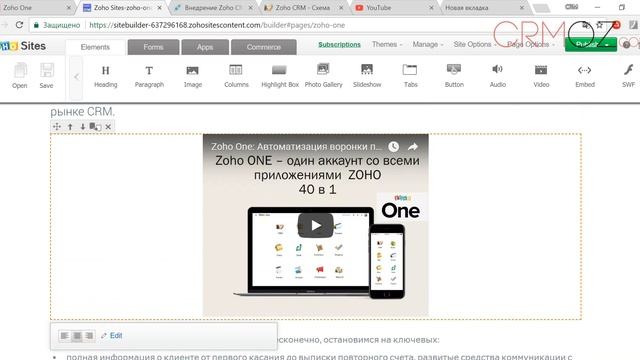
Task: Click the video Share arrow icon
Action: pyautogui.click(x=413, y=147)
